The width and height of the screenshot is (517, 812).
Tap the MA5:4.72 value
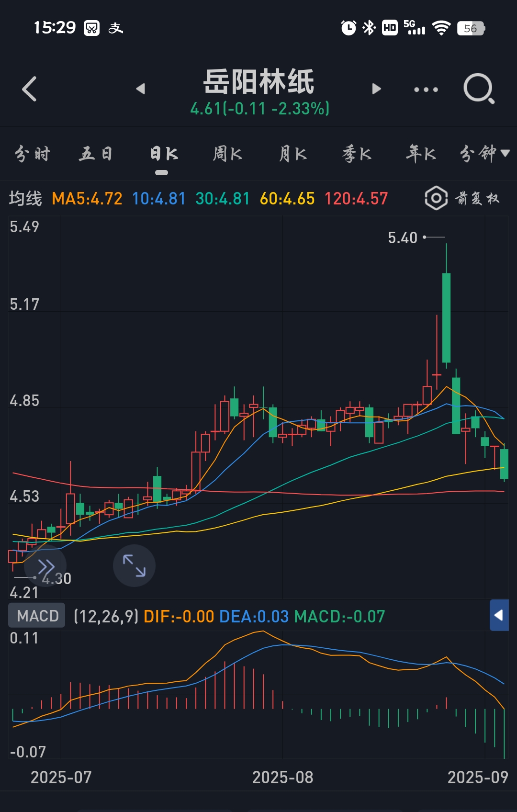tap(87, 198)
